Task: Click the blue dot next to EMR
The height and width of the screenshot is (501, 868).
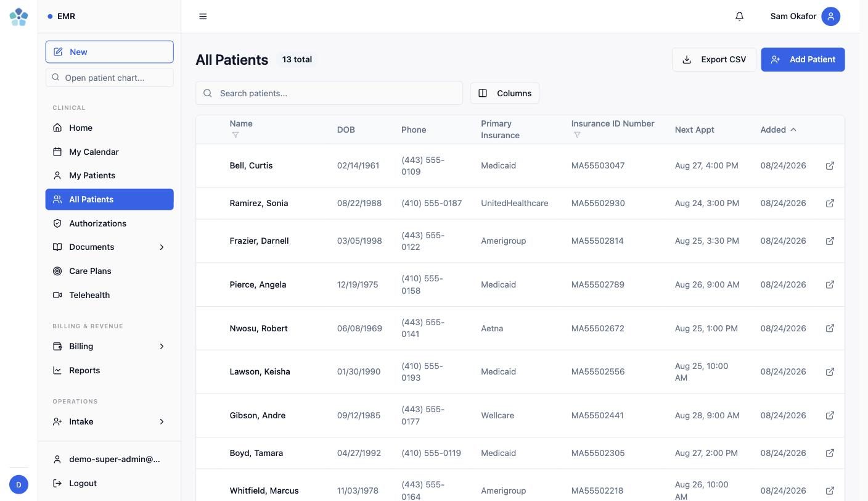Action: point(50,17)
